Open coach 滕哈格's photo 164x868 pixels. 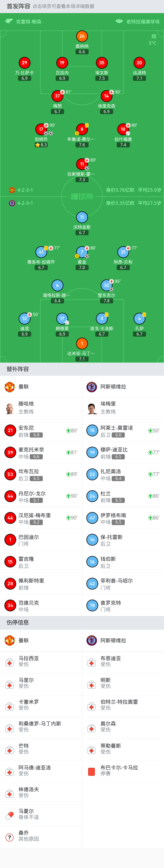[x=9, y=408]
